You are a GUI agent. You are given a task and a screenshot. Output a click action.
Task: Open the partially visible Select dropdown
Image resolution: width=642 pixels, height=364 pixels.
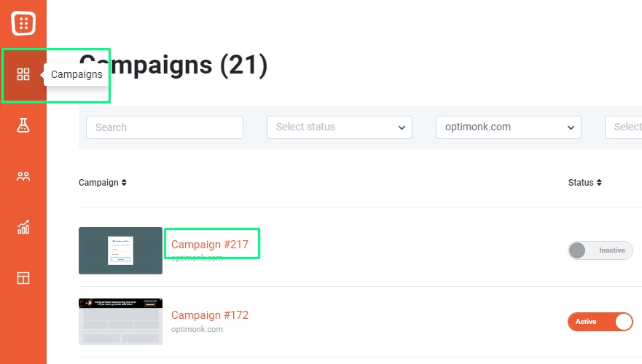tap(624, 127)
